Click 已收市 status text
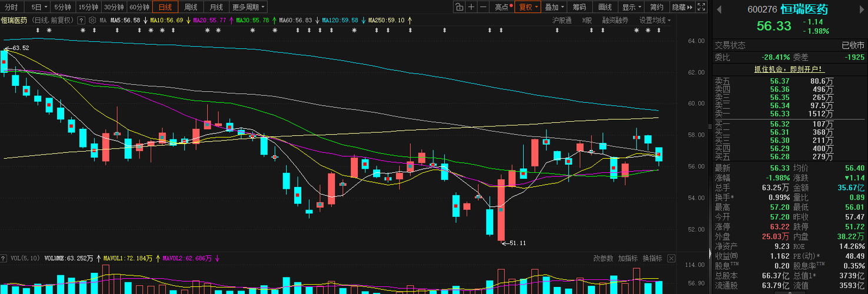This screenshot has height=294, width=868. [853, 45]
